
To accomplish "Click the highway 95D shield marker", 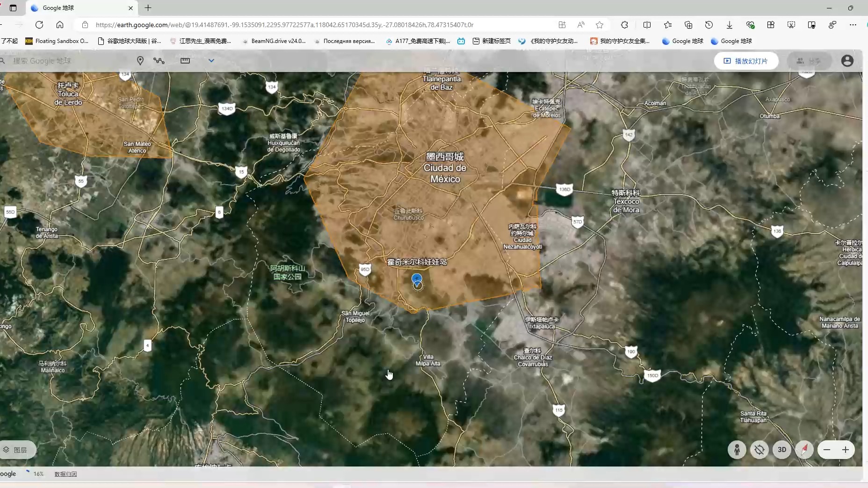I will (x=365, y=269).
